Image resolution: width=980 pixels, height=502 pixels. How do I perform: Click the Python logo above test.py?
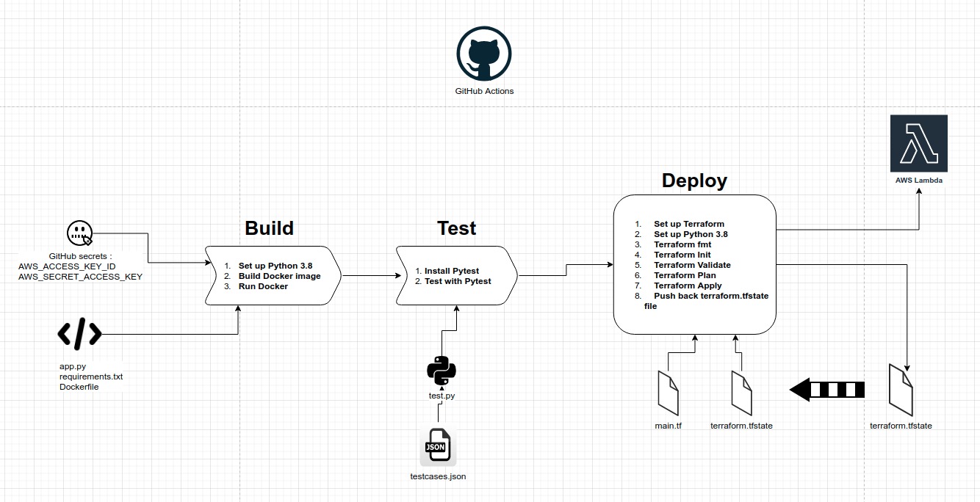(x=440, y=371)
